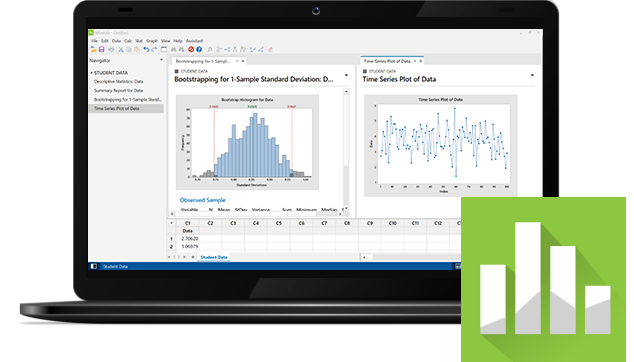The image size is (634, 362).
Task: Close the Bootstrapping for 1-Sample tab
Action: [243, 61]
